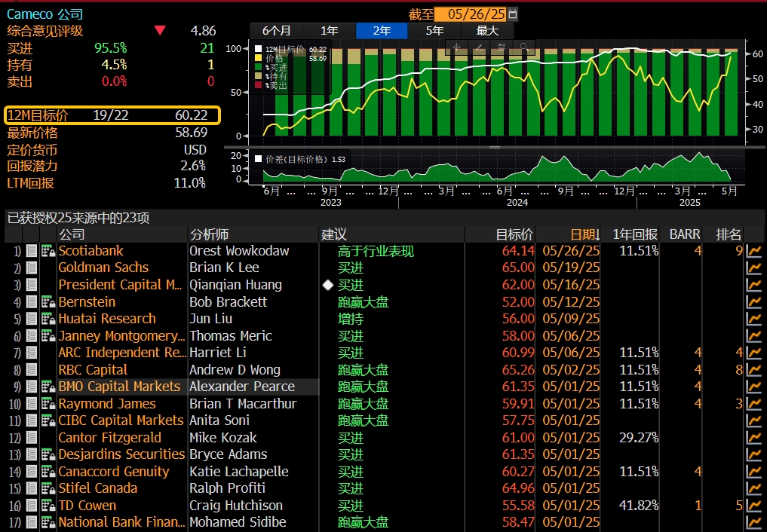The width and height of the screenshot is (767, 532).
Task: Sort by the 1年回报 column header
Action: [635, 234]
